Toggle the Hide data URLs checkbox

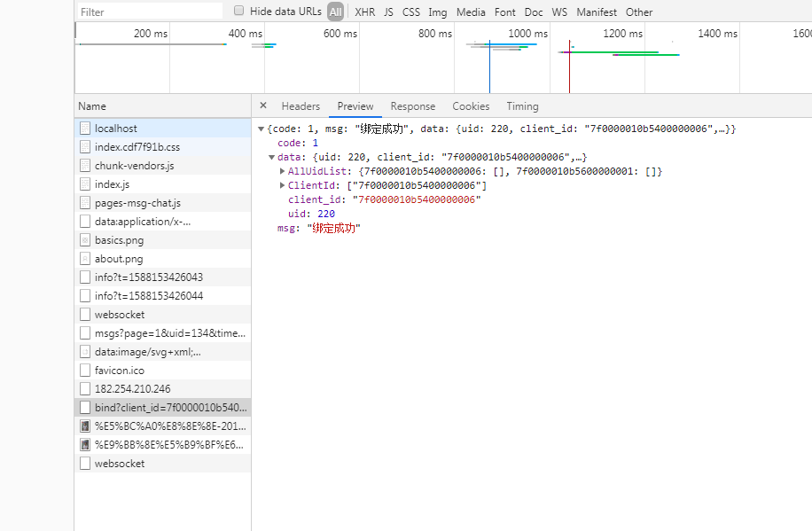pyautogui.click(x=238, y=11)
